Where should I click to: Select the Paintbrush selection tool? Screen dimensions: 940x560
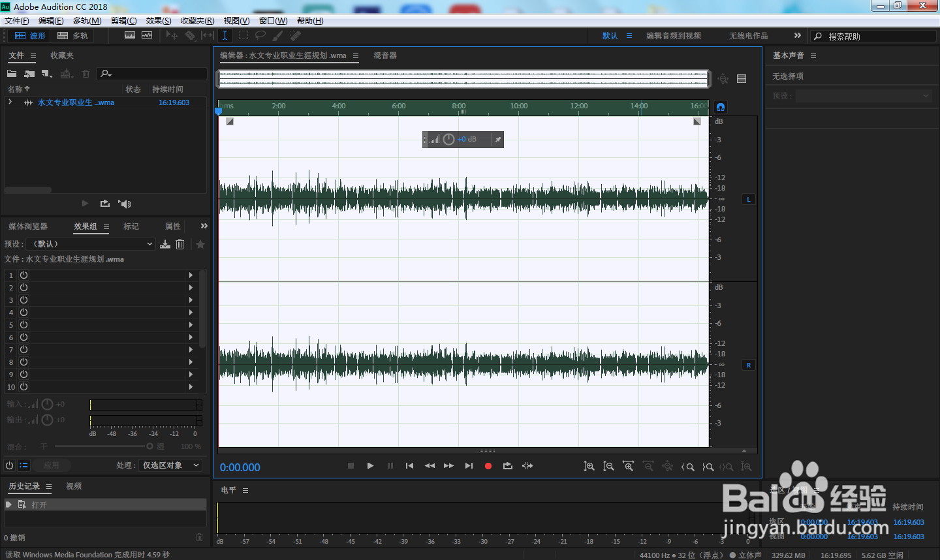point(278,35)
